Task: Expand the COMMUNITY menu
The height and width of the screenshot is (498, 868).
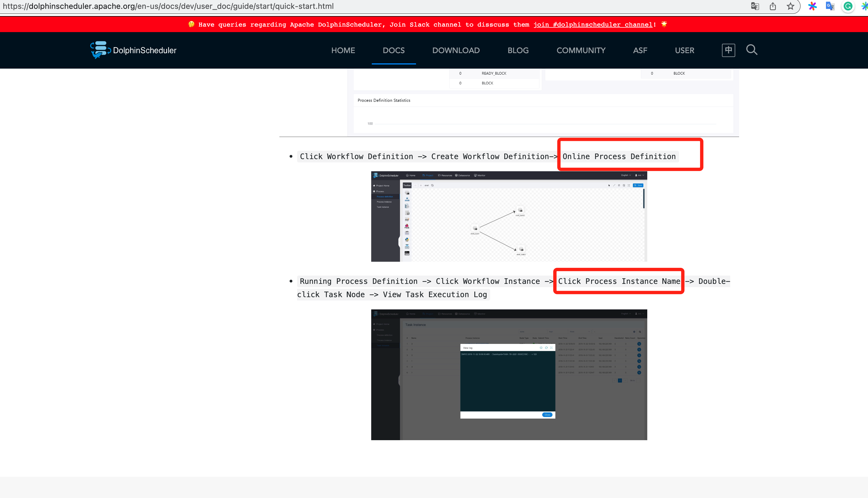Action: [x=581, y=50]
